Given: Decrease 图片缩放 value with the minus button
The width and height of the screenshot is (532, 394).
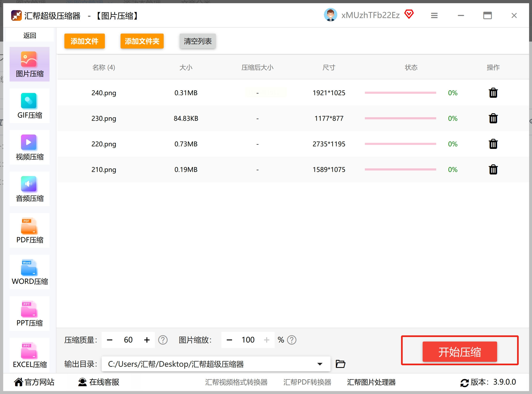Looking at the screenshot, I should tap(229, 340).
